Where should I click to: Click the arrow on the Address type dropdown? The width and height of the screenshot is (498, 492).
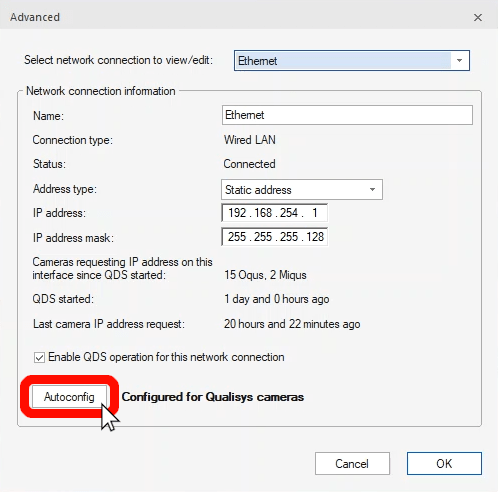click(372, 190)
